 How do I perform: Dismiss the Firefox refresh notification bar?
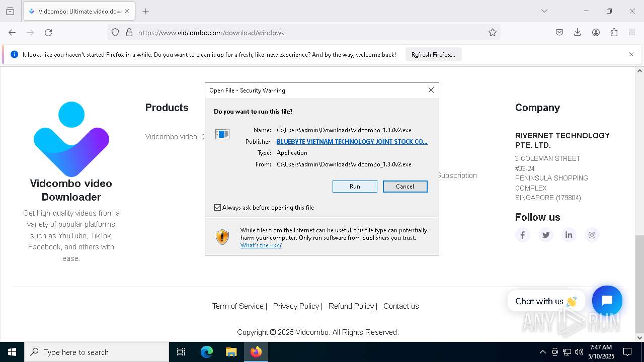tap(631, 55)
